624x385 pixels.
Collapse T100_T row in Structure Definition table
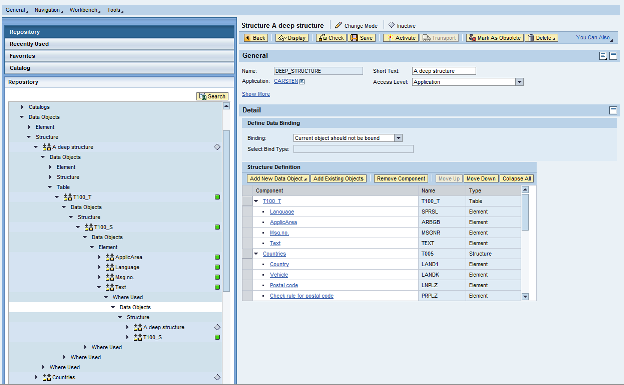256,201
